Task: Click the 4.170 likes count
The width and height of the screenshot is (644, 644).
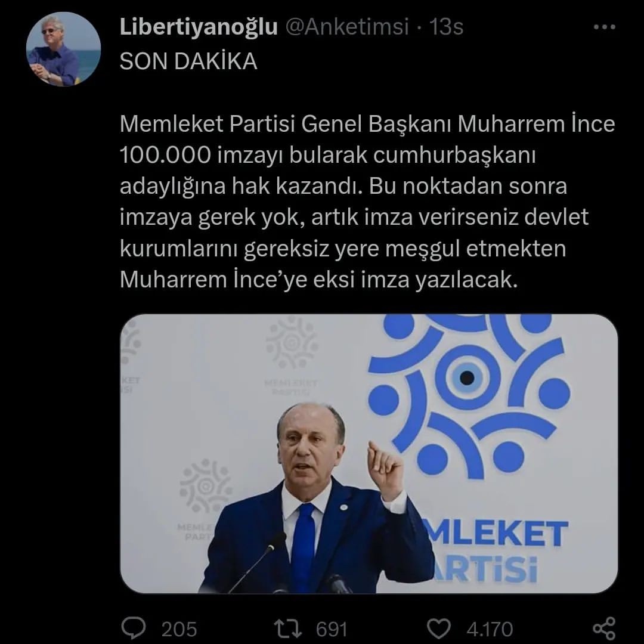Action: coord(490,629)
